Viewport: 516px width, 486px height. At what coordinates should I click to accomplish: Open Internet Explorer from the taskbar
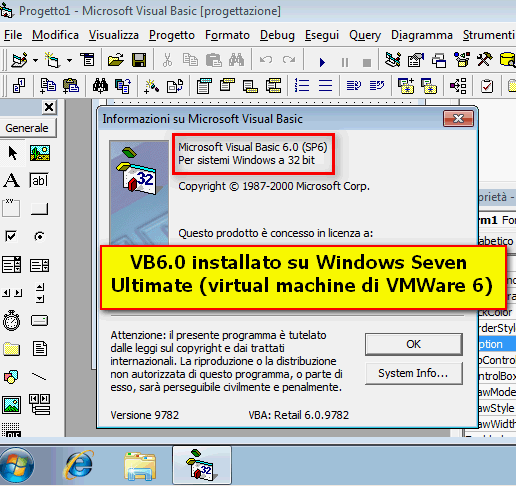(79, 465)
